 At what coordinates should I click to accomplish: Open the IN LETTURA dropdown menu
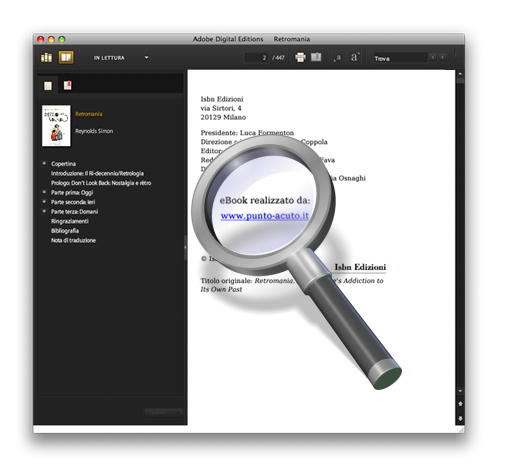(x=121, y=58)
